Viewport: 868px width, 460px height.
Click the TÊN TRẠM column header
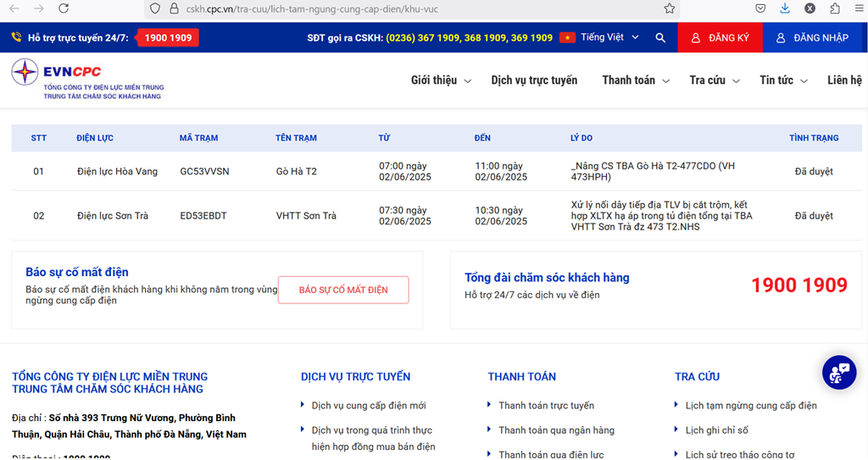[x=296, y=138]
